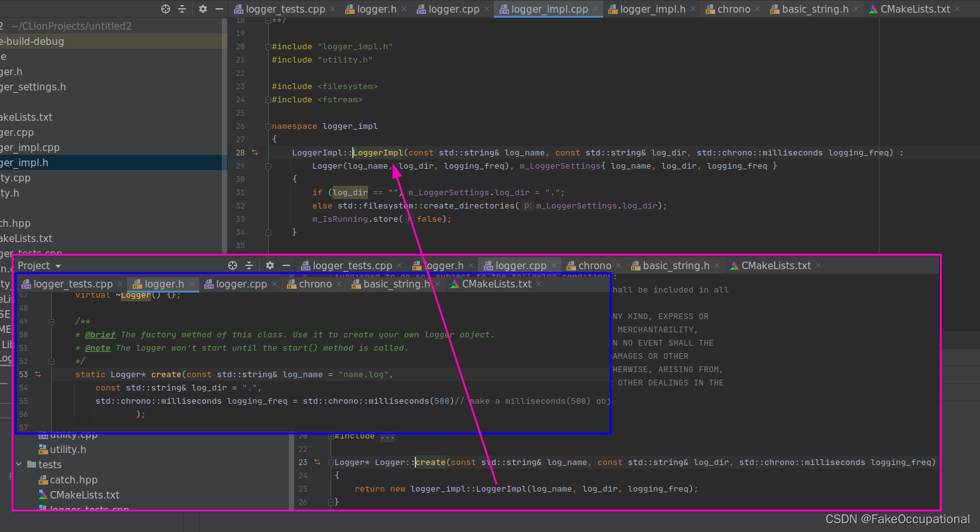Click line 53 gutter navigation arrows icon

[x=38, y=374]
